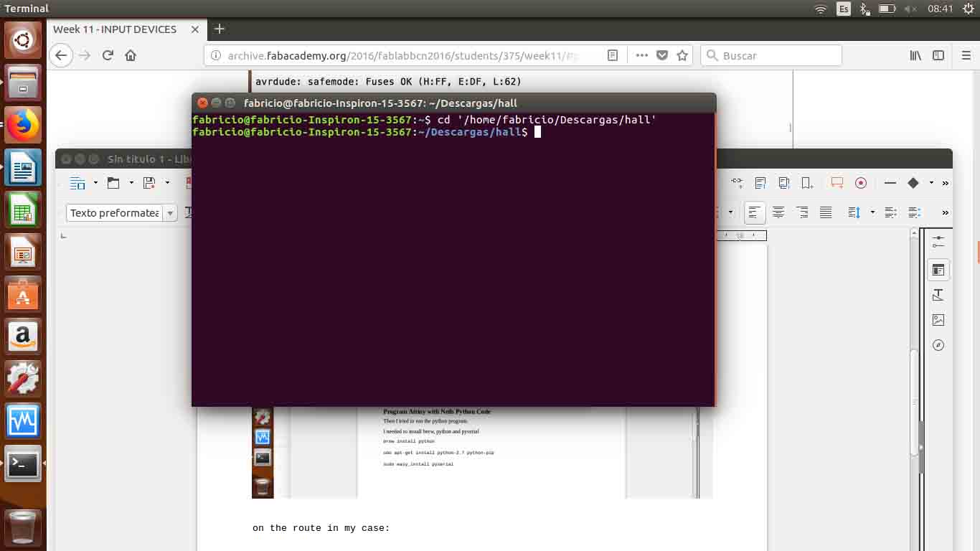980x551 pixels.
Task: Click the Firefox address bar URL
Action: pos(402,55)
